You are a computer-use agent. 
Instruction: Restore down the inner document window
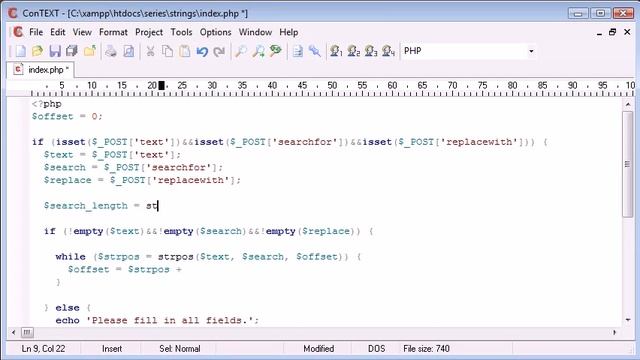[613, 32]
